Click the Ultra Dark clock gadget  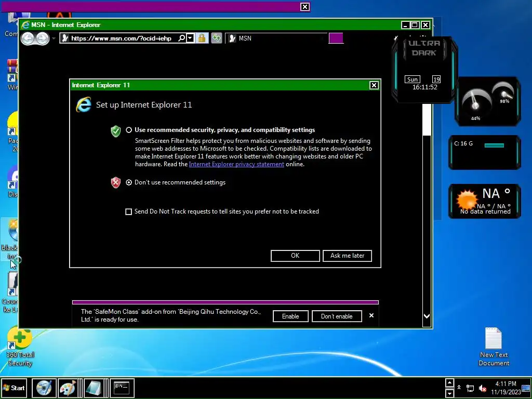pos(424,70)
